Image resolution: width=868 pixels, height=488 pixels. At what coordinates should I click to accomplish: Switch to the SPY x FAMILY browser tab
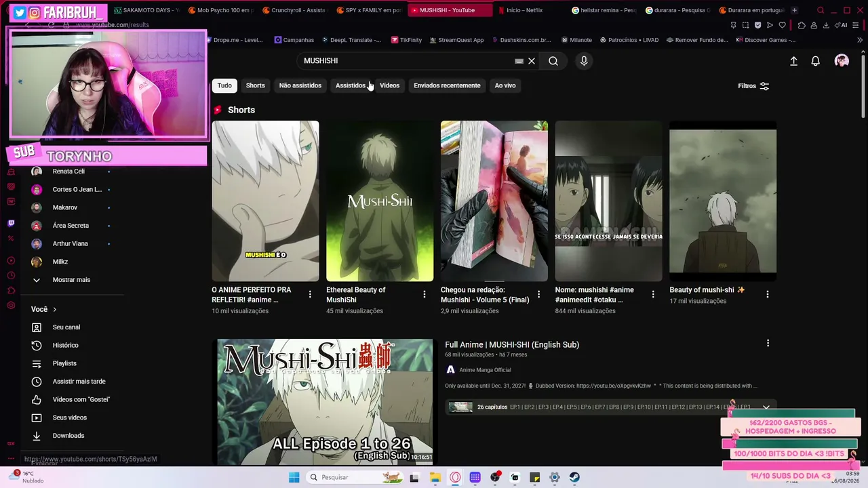coord(369,10)
